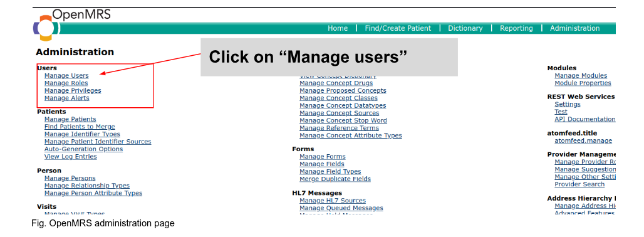Open Manage Reference Terms link

340,128
